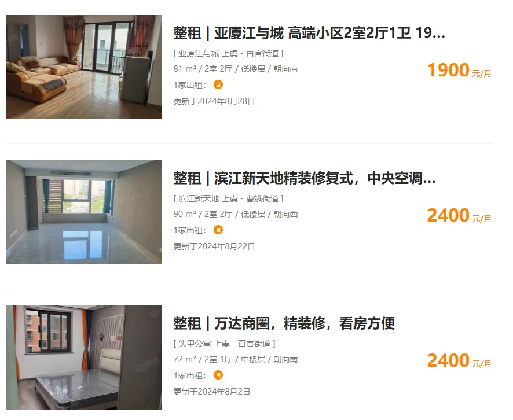Image resolution: width=513 pixels, height=420 pixels.
Task: Click the 2400 元/月 price of 头甲公寓
Action: pos(459,360)
